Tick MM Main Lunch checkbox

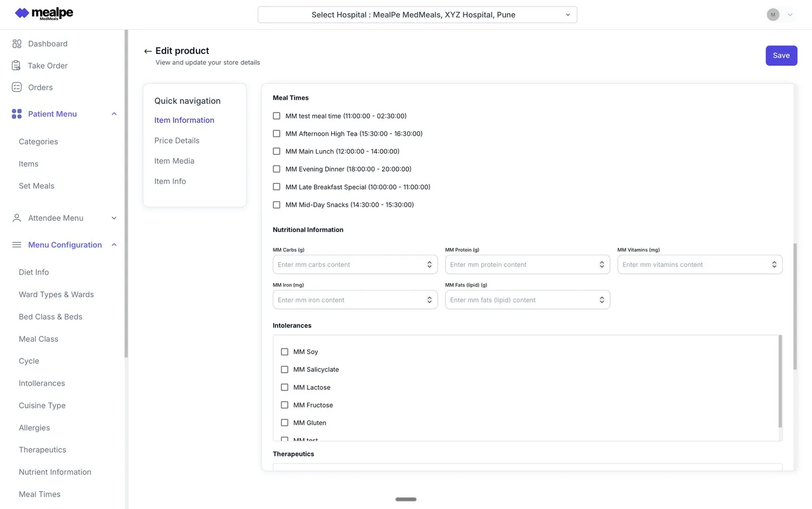(277, 151)
